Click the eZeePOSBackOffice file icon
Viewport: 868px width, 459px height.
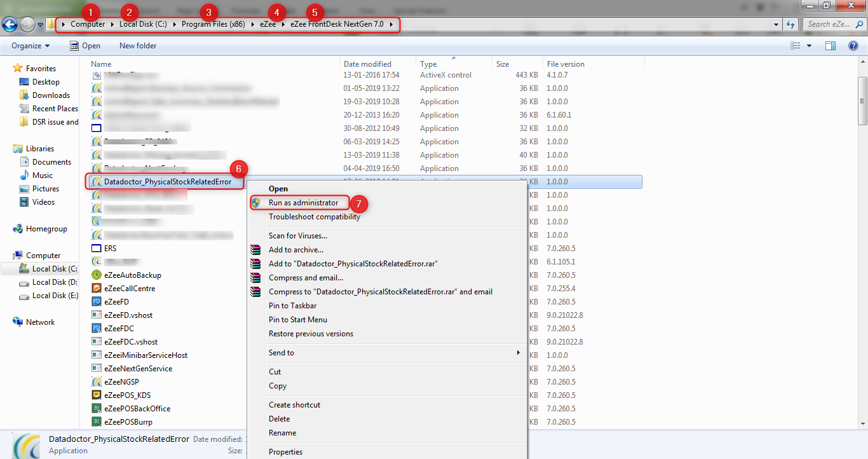tap(97, 409)
